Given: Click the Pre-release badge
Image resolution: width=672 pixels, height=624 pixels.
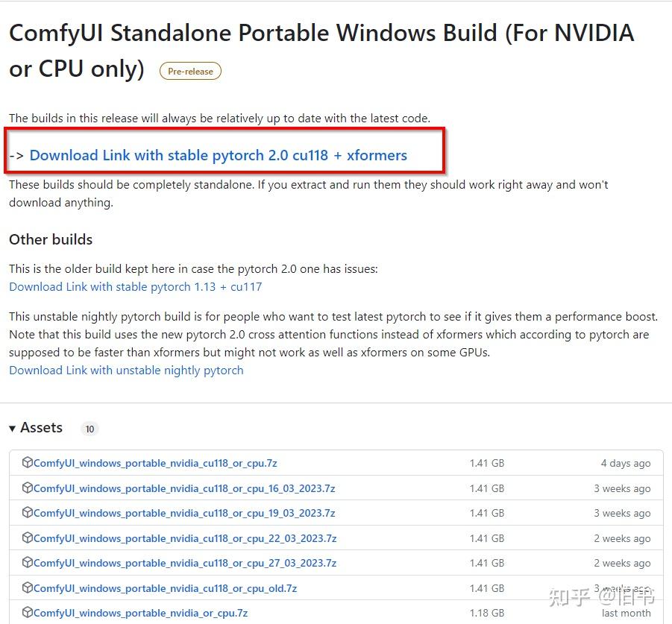Looking at the screenshot, I should click(190, 72).
